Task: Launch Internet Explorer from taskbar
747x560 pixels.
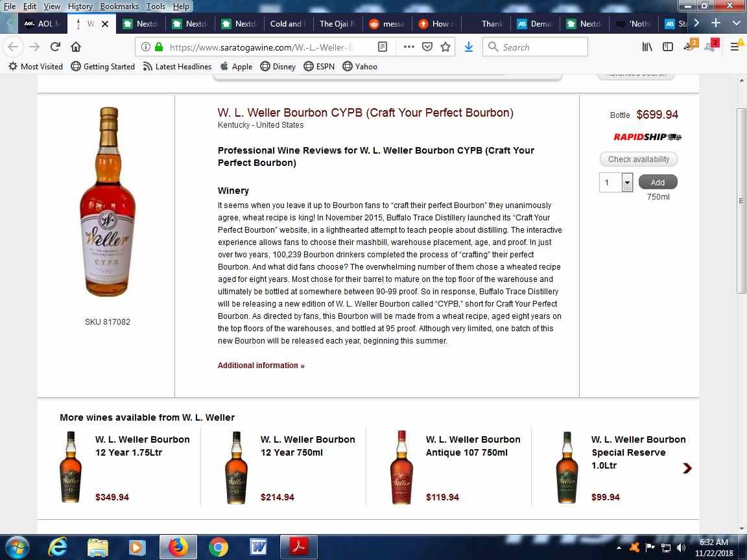Action: [x=57, y=547]
